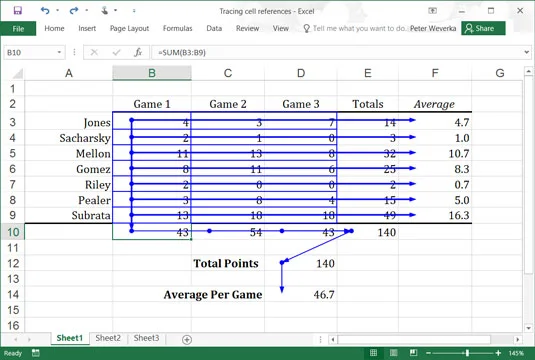Click the zoom out minus button
Screen dimensions: 535x360
pos(429,353)
